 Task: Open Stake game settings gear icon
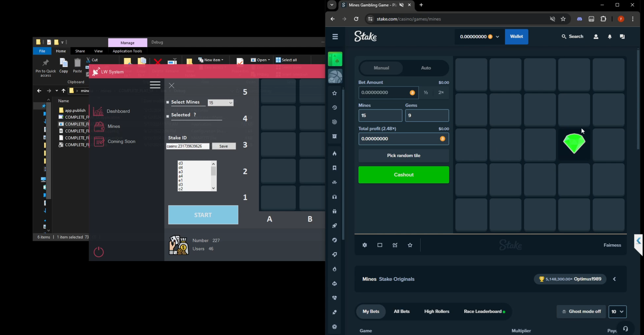click(365, 245)
